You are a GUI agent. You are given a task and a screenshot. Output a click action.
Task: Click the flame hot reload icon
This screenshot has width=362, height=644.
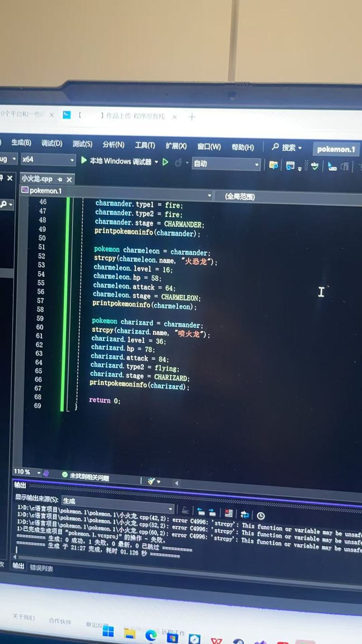[179, 163]
